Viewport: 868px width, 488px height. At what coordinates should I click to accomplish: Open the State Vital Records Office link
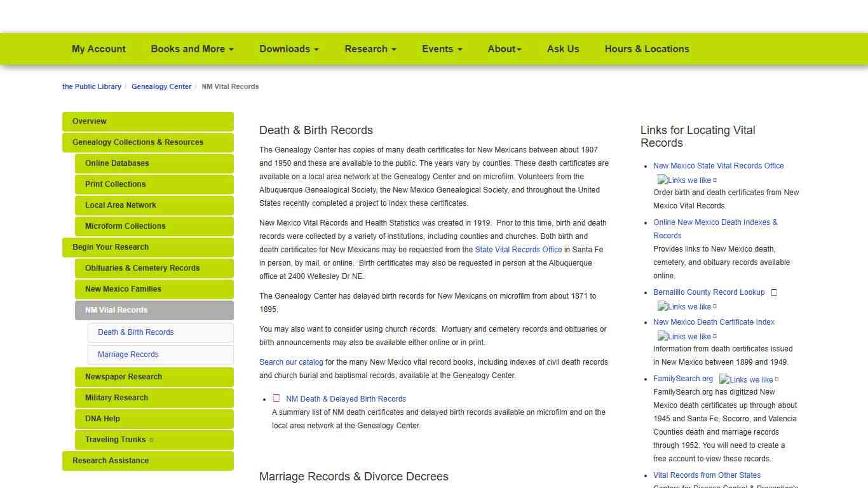[x=518, y=249]
